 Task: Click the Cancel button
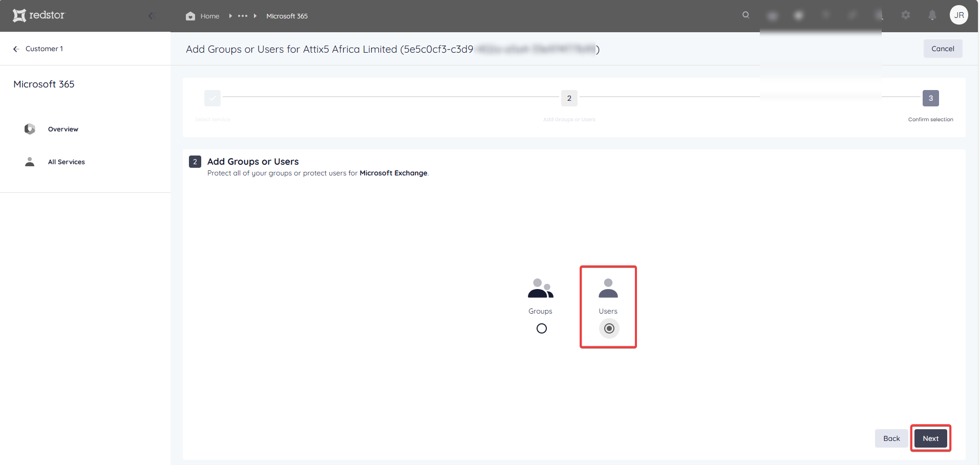(943, 49)
